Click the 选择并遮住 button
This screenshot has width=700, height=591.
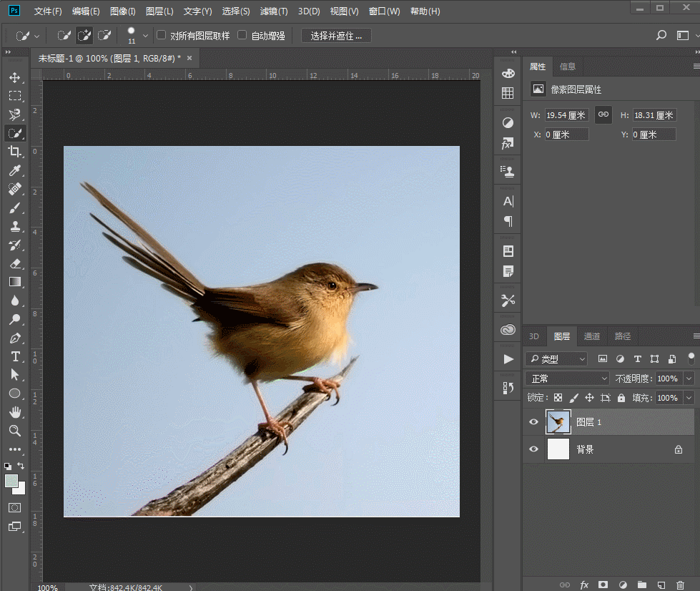point(336,36)
